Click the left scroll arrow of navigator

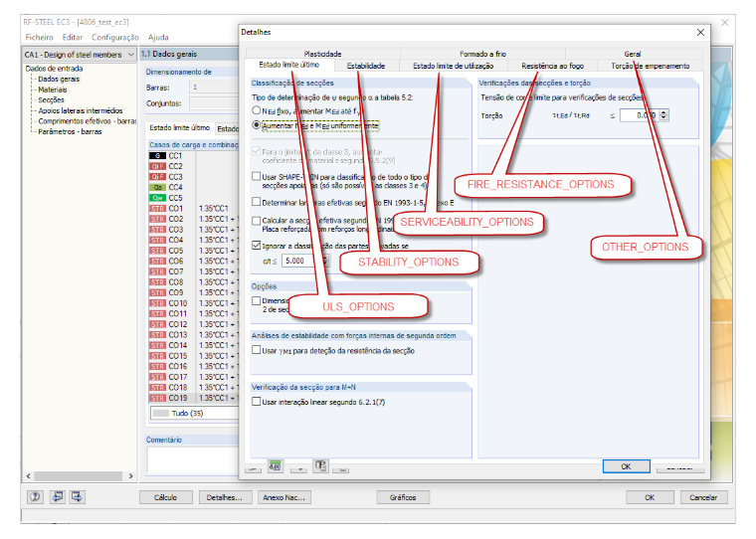(29, 475)
